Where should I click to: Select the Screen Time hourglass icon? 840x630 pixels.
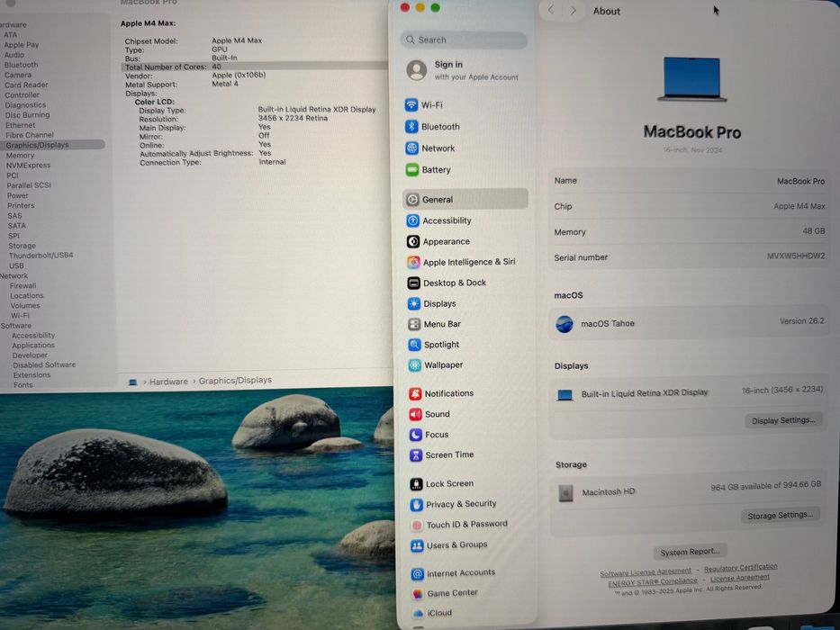coord(416,455)
